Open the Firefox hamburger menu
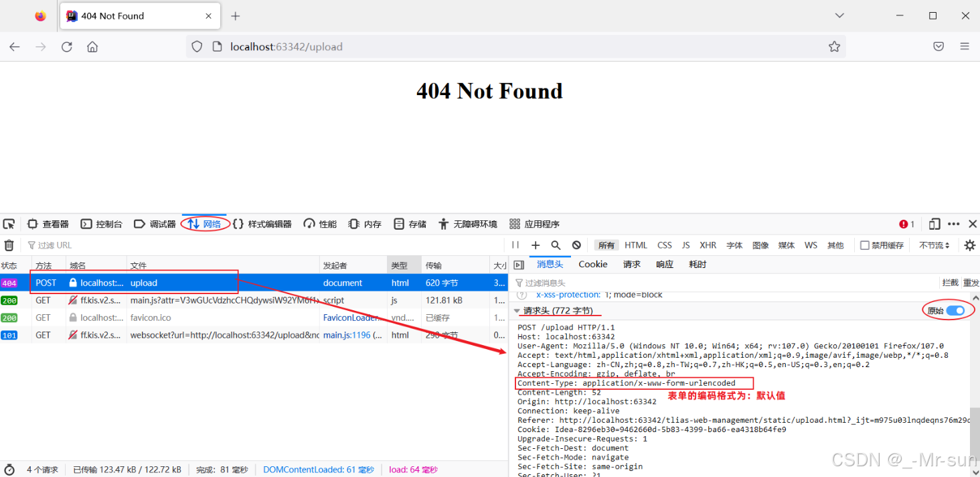Viewport: 980px width, 477px height. tap(965, 47)
